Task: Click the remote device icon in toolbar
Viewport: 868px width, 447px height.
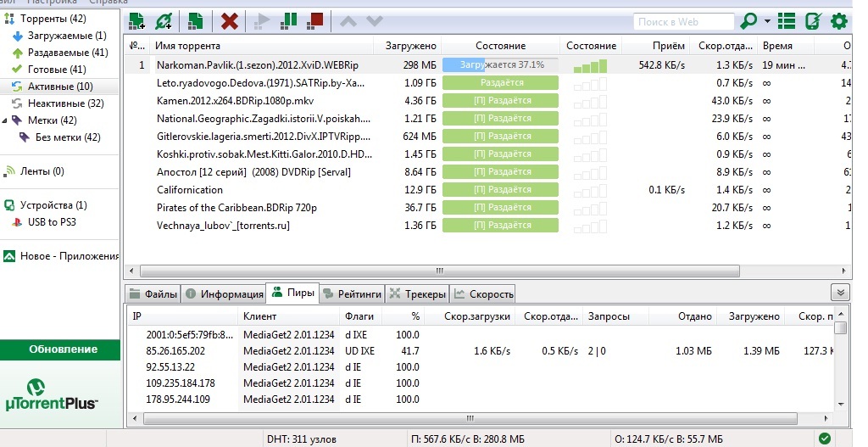Action: coord(814,21)
